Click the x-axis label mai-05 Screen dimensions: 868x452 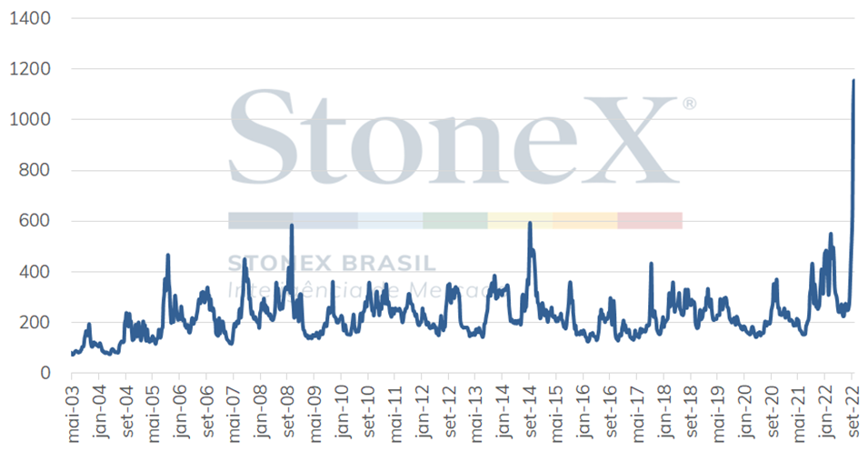coord(154,414)
